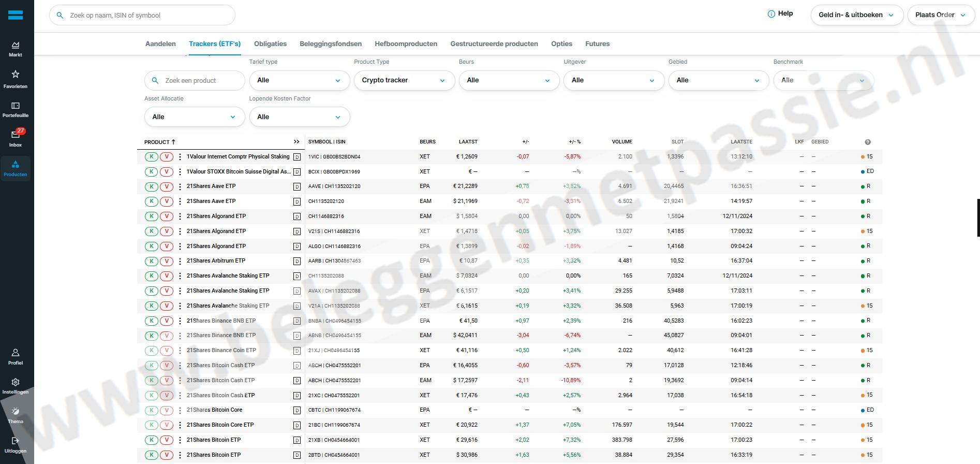Image resolution: width=980 pixels, height=464 pixels.
Task: Open the Geld in- & uitboeken dropdown
Action: [856, 15]
